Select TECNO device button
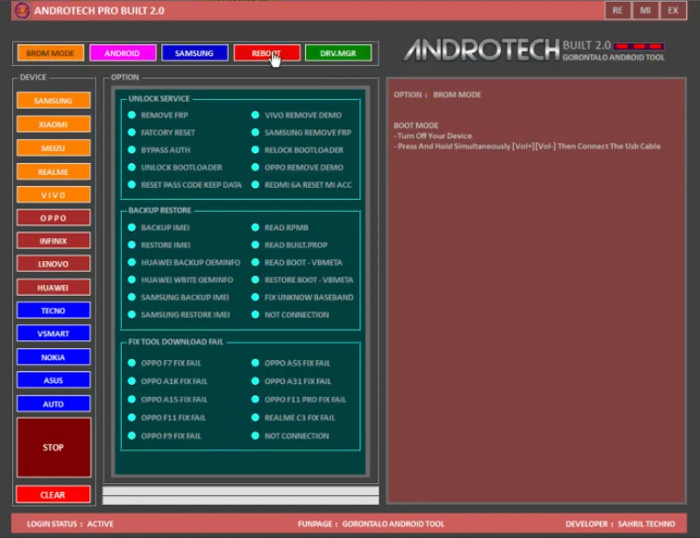The width and height of the screenshot is (700, 538). 53,310
